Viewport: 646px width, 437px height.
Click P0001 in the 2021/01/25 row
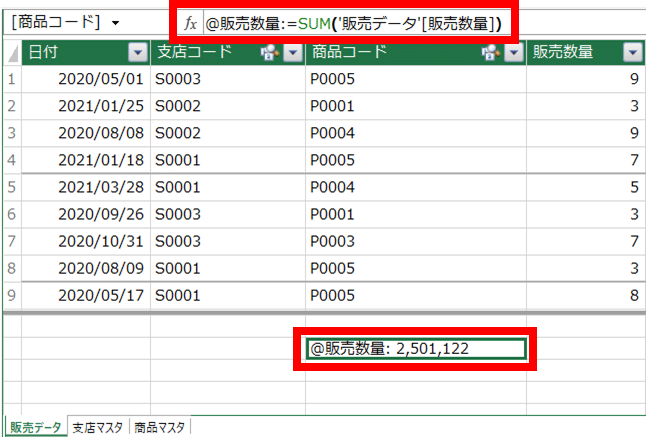pos(416,106)
